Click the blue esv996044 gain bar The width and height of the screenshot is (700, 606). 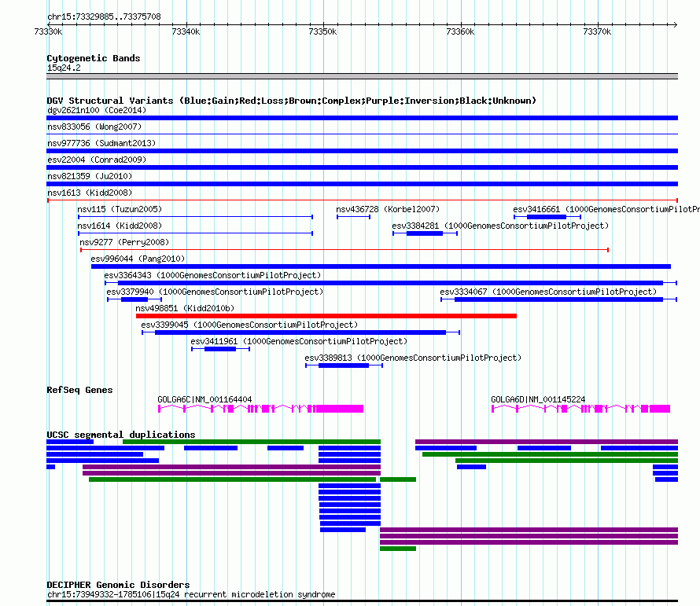pyautogui.click(x=381, y=266)
